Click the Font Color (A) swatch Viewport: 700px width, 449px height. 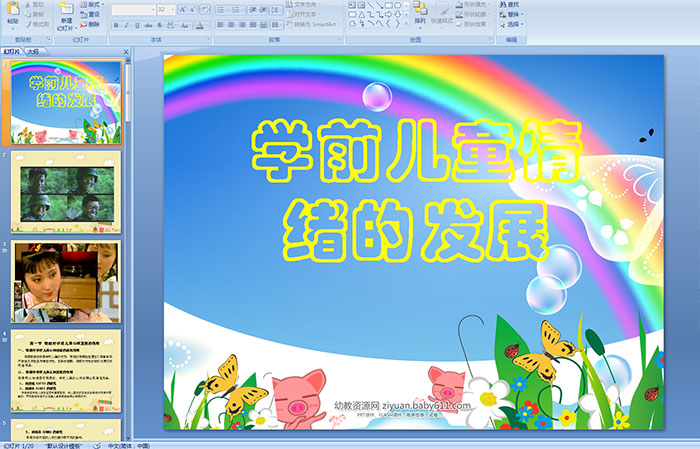pos(200,26)
